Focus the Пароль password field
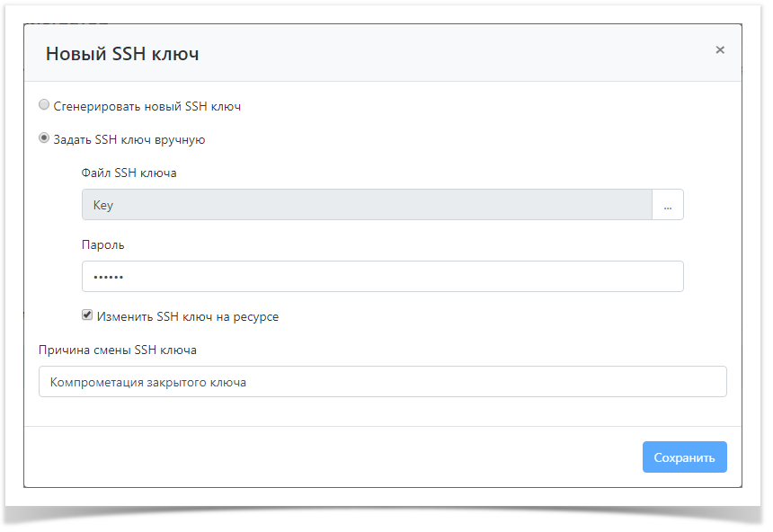Viewport: 773px width, 532px height. click(382, 277)
